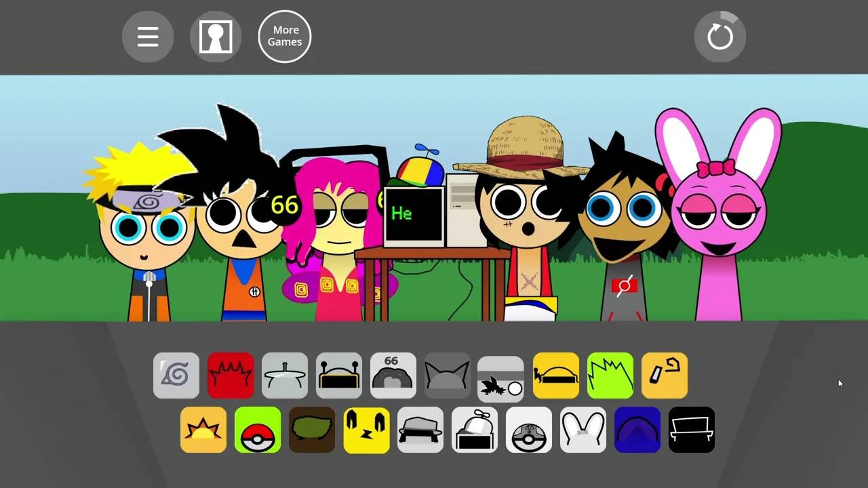The image size is (868, 488).
Task: Pick the red spiky hair icon
Action: point(231,375)
